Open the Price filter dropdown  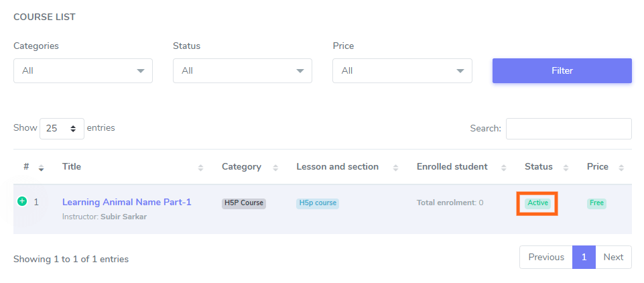[x=402, y=70]
